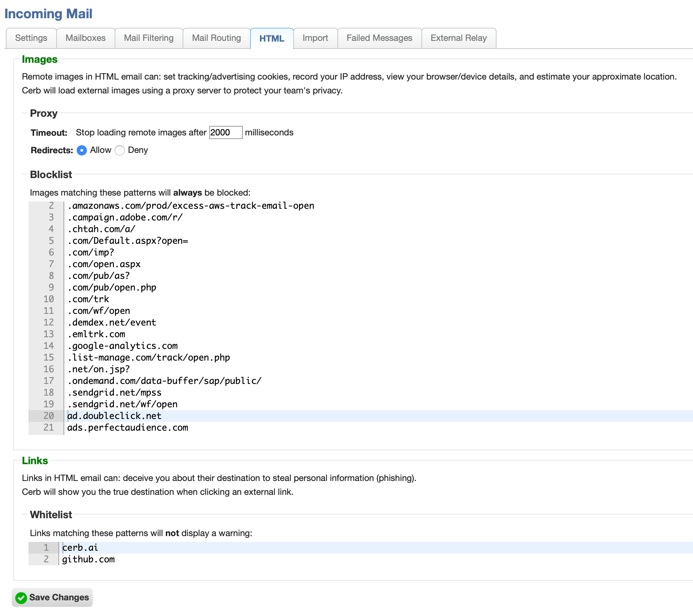693x616 pixels.
Task: Click the blocklist line .com/pub/open.php
Action: click(112, 288)
